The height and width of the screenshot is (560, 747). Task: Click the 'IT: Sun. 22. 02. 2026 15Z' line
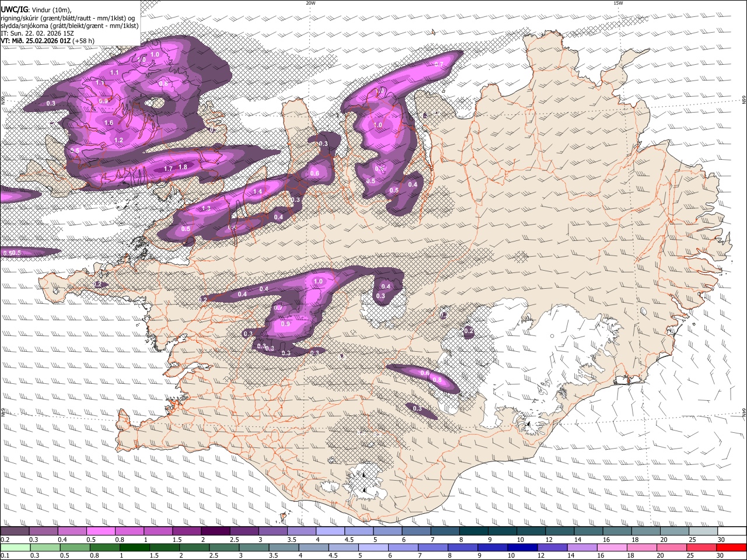37,33
